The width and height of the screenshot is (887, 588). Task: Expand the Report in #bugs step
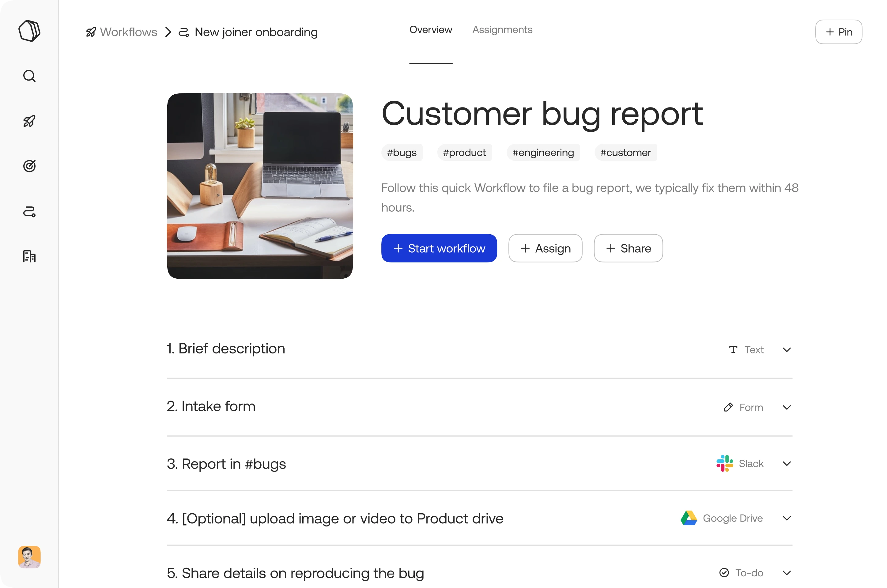(787, 463)
